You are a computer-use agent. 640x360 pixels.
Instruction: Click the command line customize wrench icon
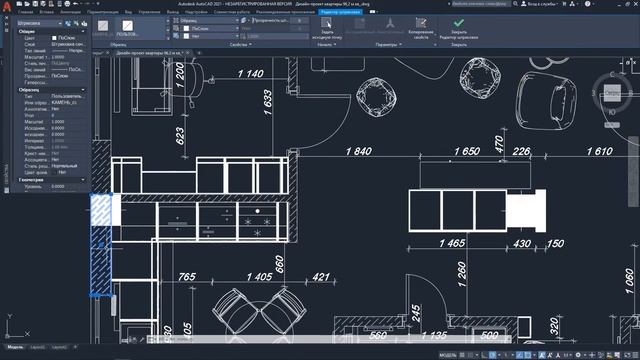point(142,339)
